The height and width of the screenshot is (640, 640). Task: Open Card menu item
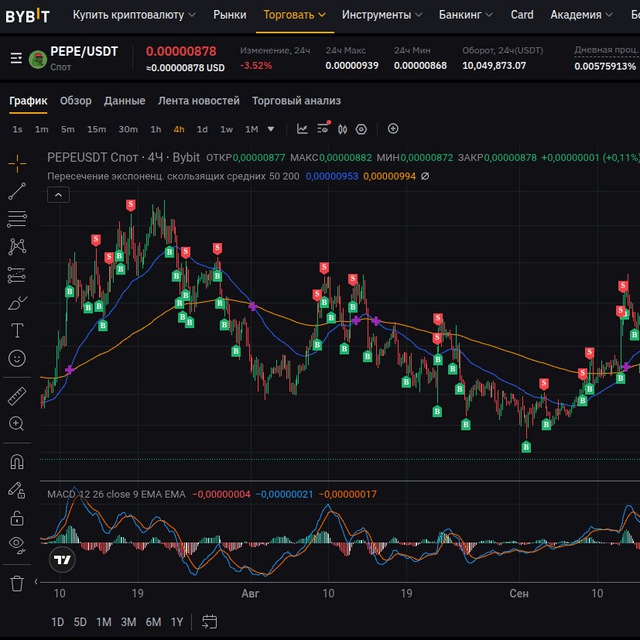[x=522, y=15]
